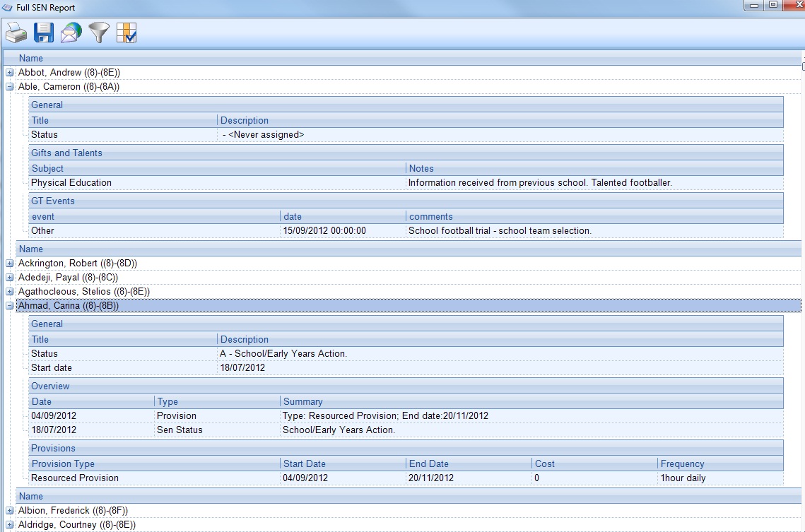Click the Full SEN Report window icon
Image resolution: width=805 pixels, height=532 pixels.
pos(7,7)
